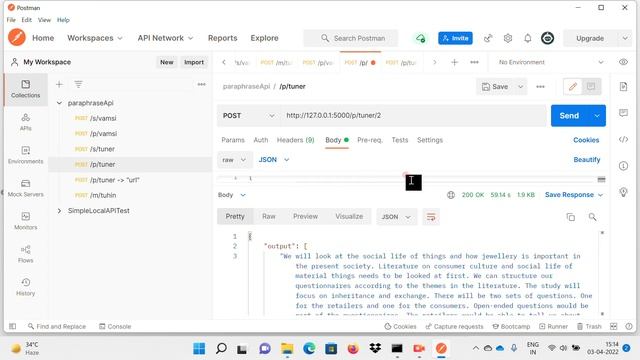Switch to the Headers (9) tab
Screen dimensions: 640x360
click(x=296, y=140)
